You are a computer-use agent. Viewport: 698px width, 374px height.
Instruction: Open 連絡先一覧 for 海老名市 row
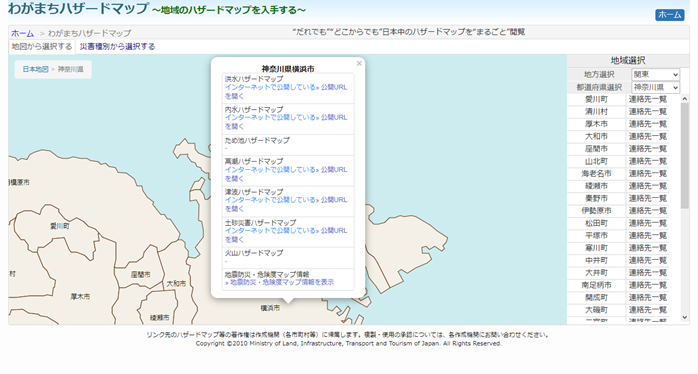(x=648, y=174)
